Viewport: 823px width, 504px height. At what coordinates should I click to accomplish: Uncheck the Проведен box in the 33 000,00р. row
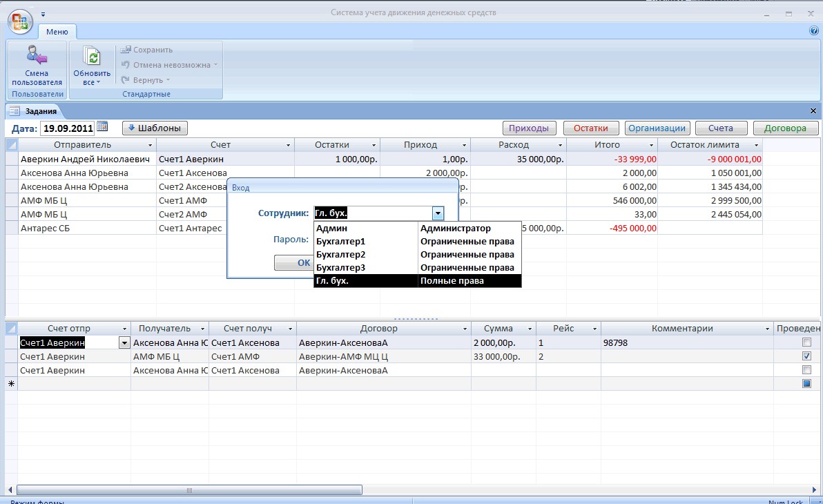[806, 356]
